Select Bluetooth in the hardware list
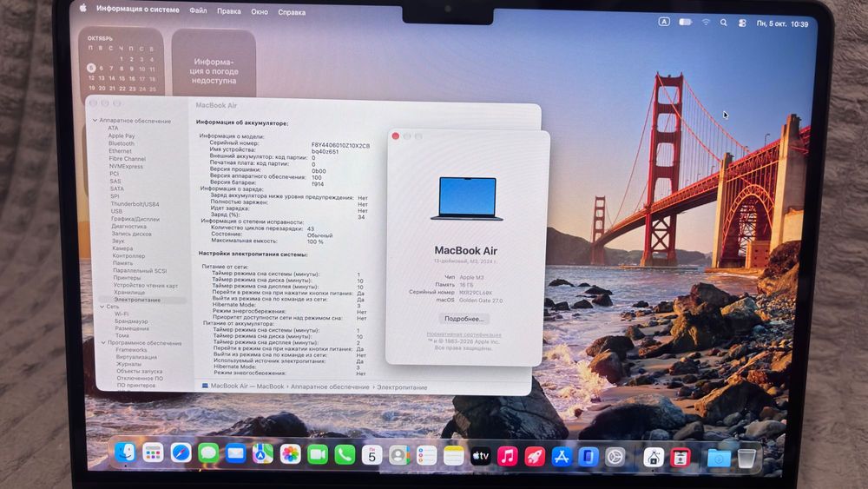The height and width of the screenshot is (489, 868). click(x=122, y=143)
